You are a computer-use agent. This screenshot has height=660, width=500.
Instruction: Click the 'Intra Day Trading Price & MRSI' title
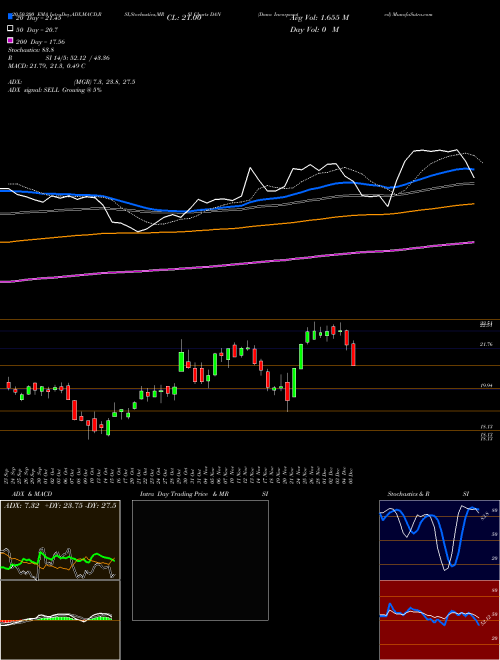tap(204, 494)
